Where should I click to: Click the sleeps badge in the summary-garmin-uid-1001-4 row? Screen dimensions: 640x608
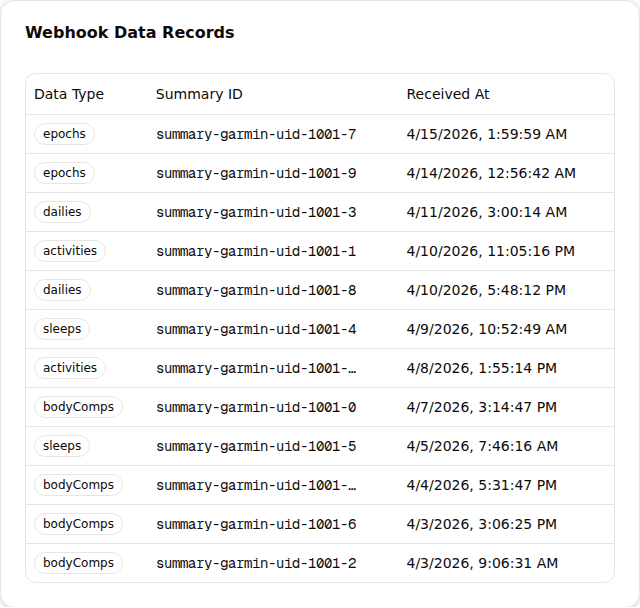pos(62,329)
